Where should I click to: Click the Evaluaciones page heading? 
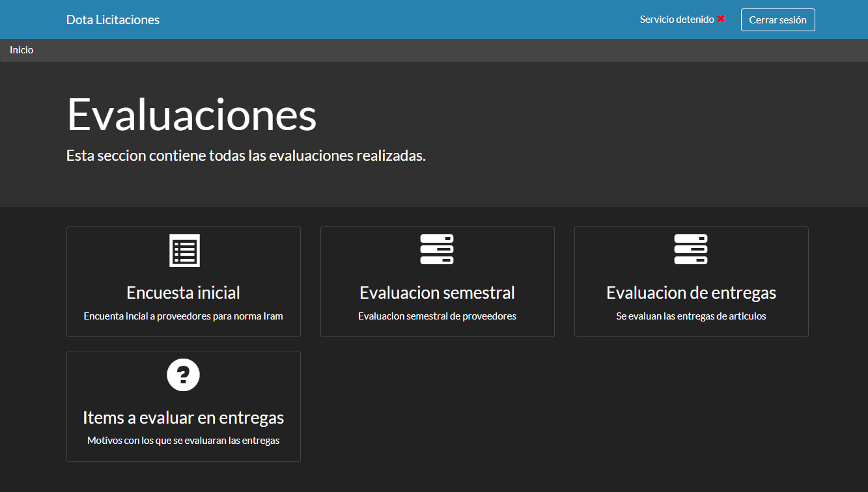click(191, 115)
